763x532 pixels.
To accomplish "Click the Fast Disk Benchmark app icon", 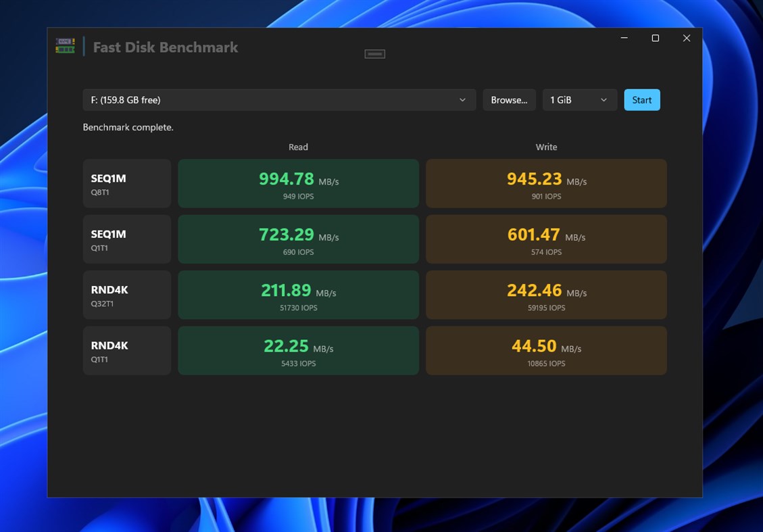I will [65, 46].
